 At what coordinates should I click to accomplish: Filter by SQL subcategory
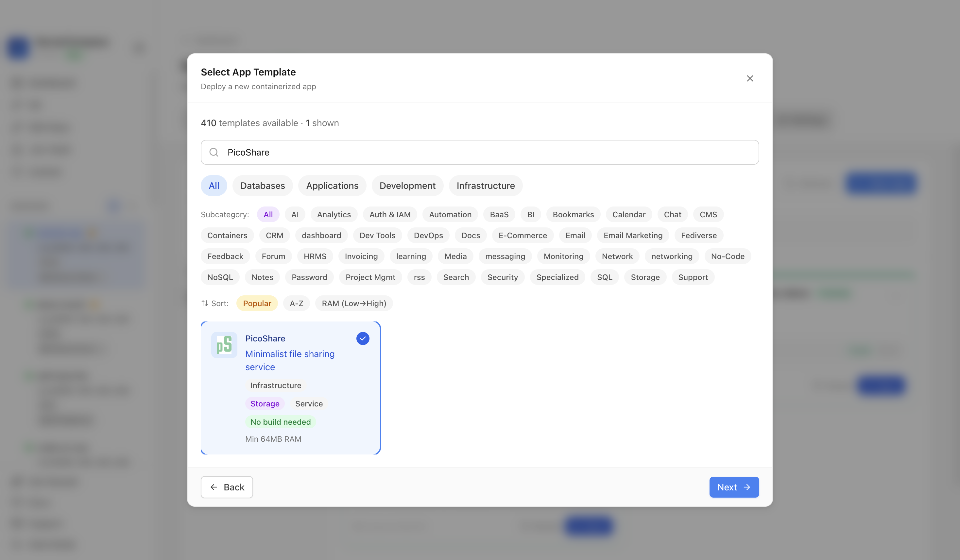coord(605,277)
